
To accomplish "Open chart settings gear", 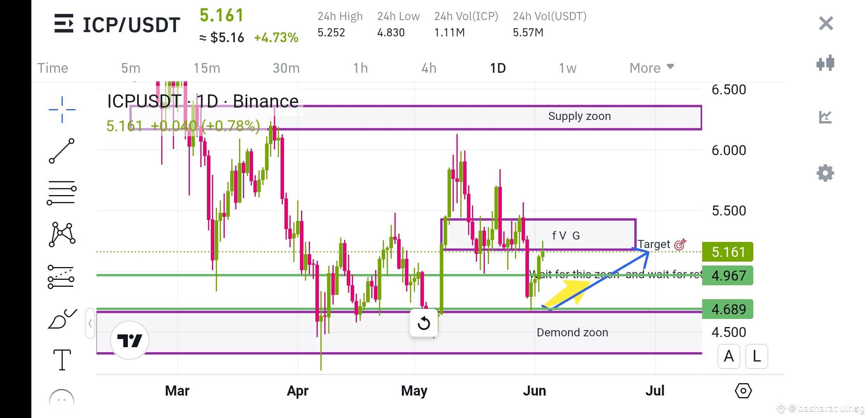I will (x=825, y=173).
